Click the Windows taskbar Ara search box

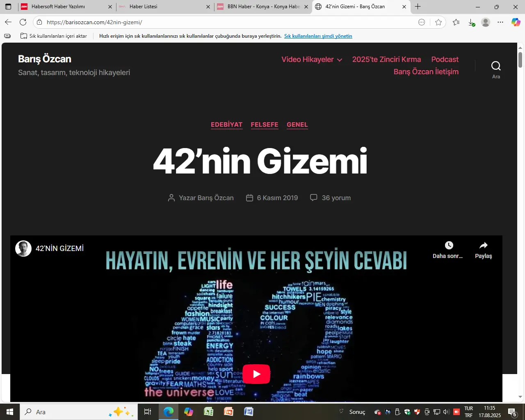tap(78, 412)
